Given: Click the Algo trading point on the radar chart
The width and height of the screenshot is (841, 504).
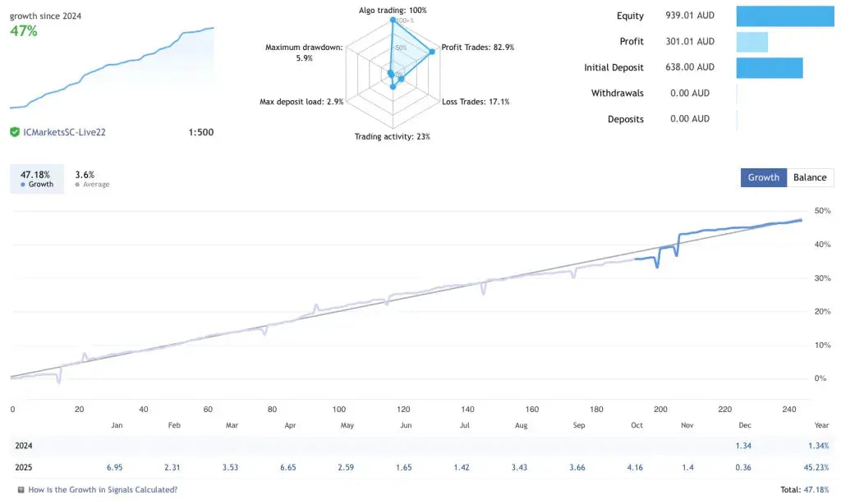Looking at the screenshot, I should 392,21.
